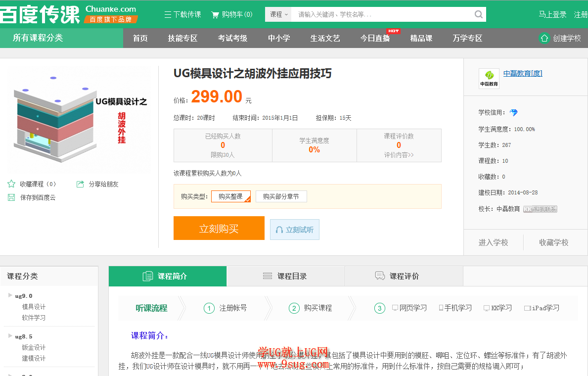
Task: Open 万学专区 navigation item
Action: 467,38
